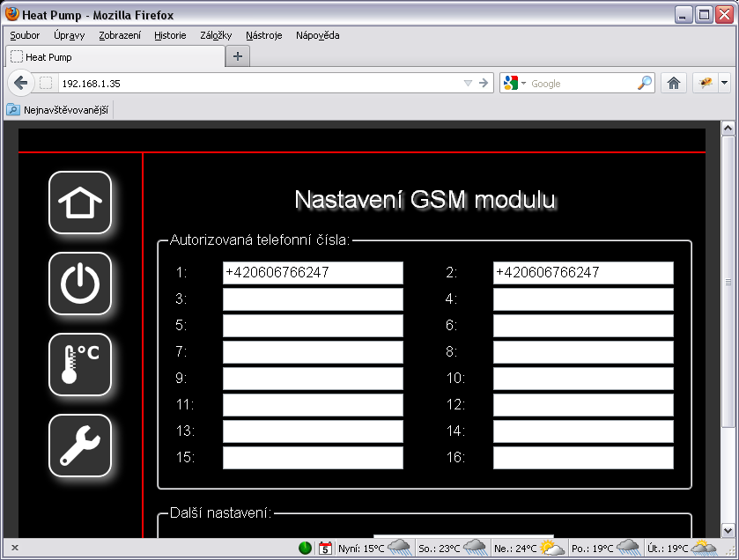This screenshot has height=560, width=739.
Task: Click Tuesday forecast Út.: 19°C
Action: tap(682, 548)
